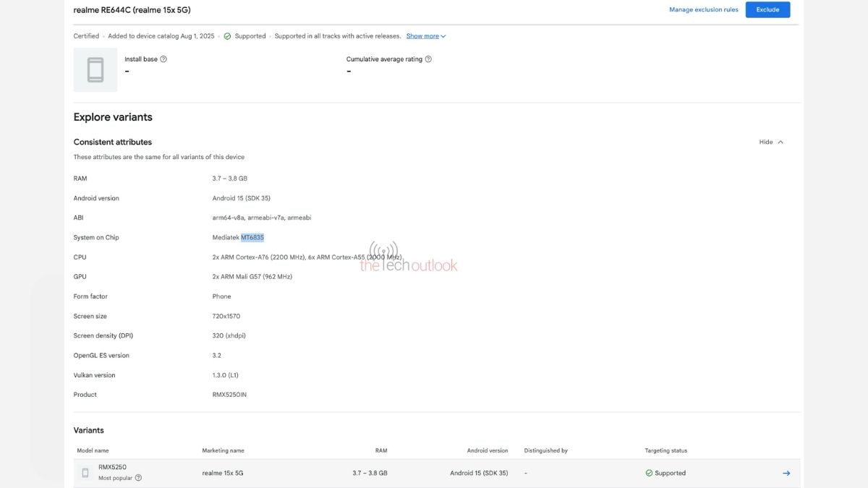Click the realme 15x 5G marketing name
This screenshot has height=488, width=868.
point(223,473)
